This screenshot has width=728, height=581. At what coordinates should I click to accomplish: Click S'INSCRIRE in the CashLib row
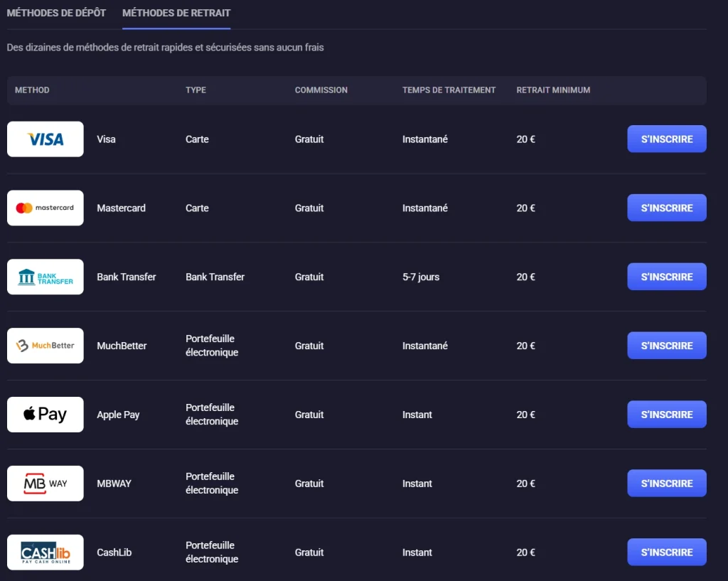click(667, 553)
